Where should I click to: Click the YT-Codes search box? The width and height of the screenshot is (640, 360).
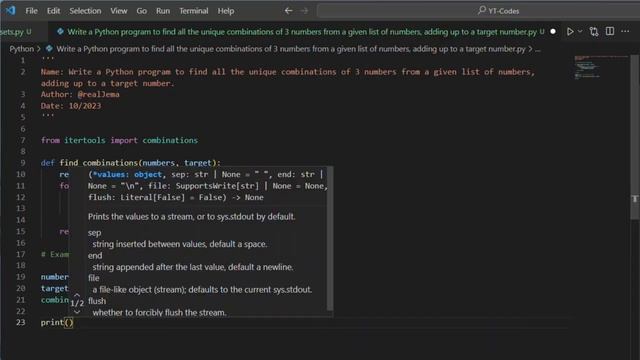coord(478,11)
